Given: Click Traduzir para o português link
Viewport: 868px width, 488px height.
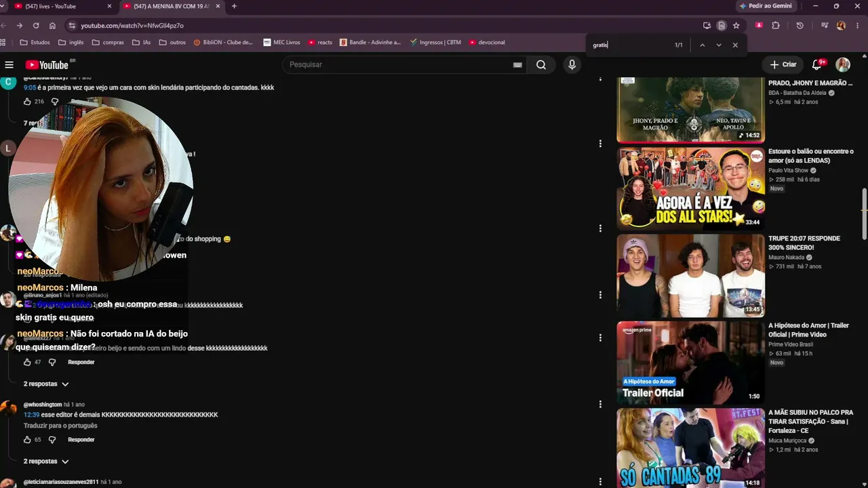Looking at the screenshot, I should pyautogui.click(x=60, y=426).
